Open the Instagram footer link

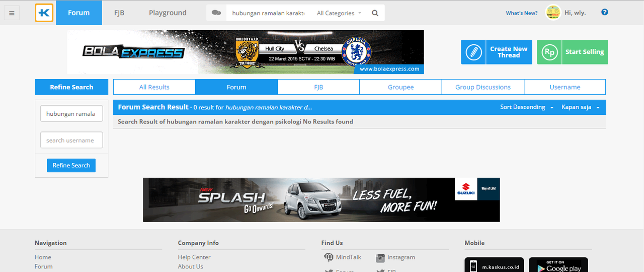(x=401, y=257)
